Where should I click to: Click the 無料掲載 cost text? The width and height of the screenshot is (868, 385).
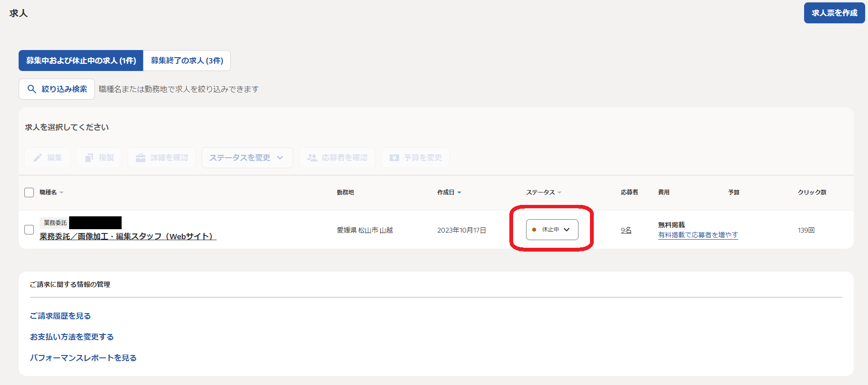(672, 225)
